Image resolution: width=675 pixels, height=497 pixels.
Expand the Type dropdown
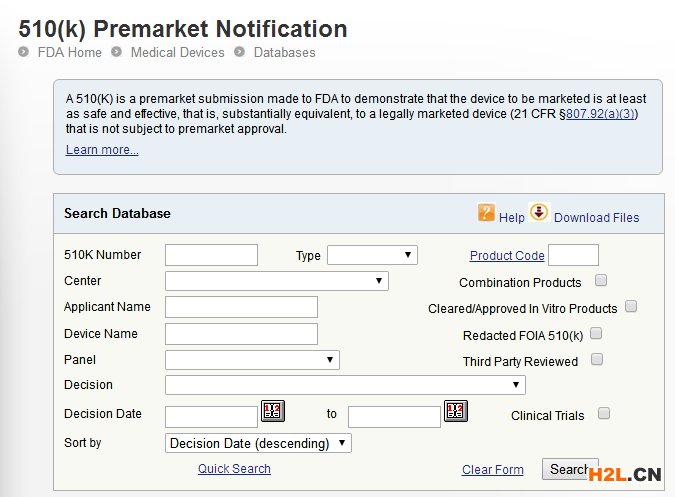[372, 255]
